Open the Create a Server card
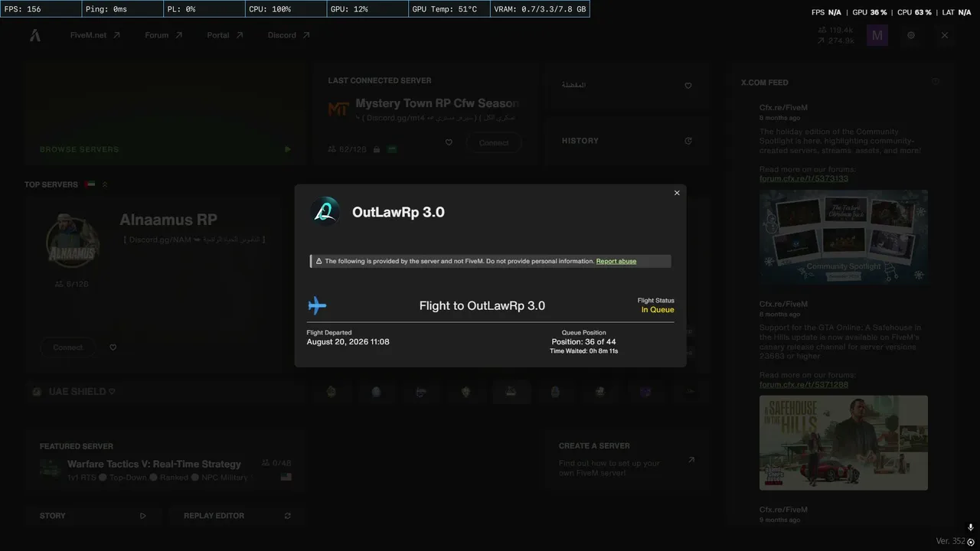The width and height of the screenshot is (980, 551). 626,460
